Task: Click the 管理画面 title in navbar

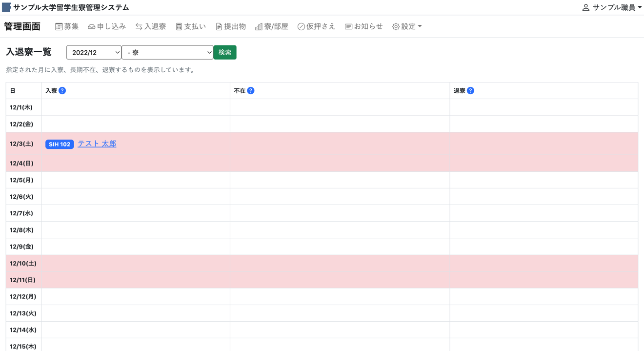Action: [22, 26]
